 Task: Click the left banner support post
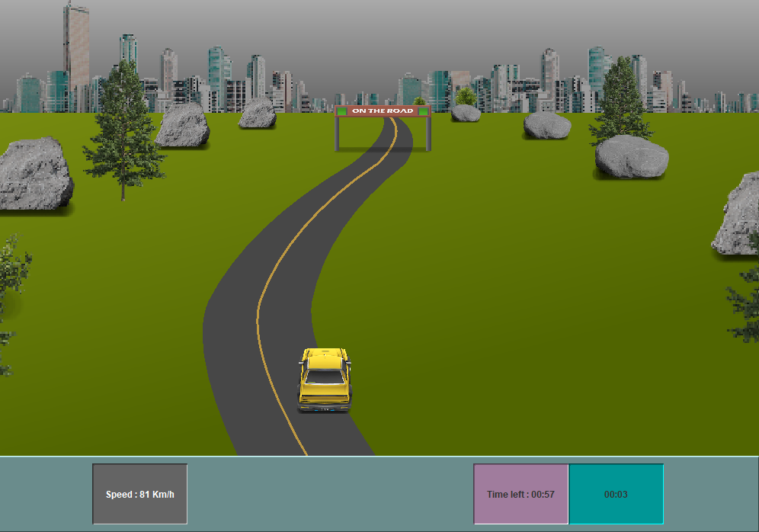[x=338, y=133]
